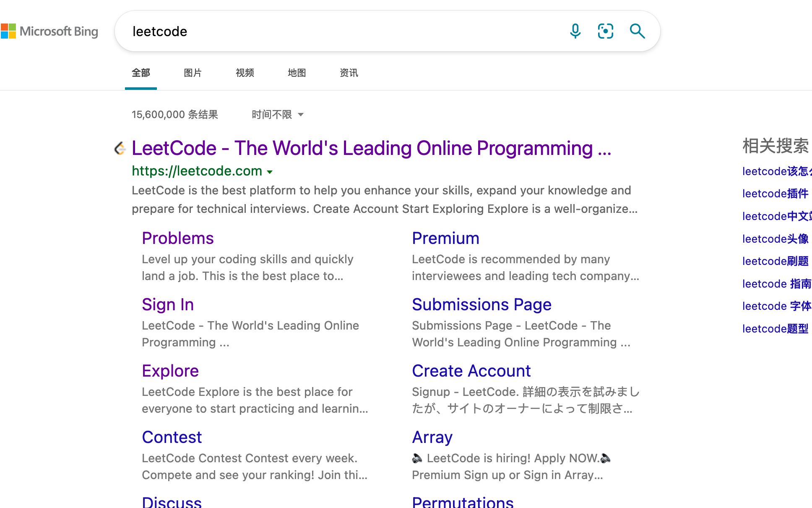This screenshot has width=812, height=508.
Task: Open the Contest sitelink
Action: tap(172, 437)
